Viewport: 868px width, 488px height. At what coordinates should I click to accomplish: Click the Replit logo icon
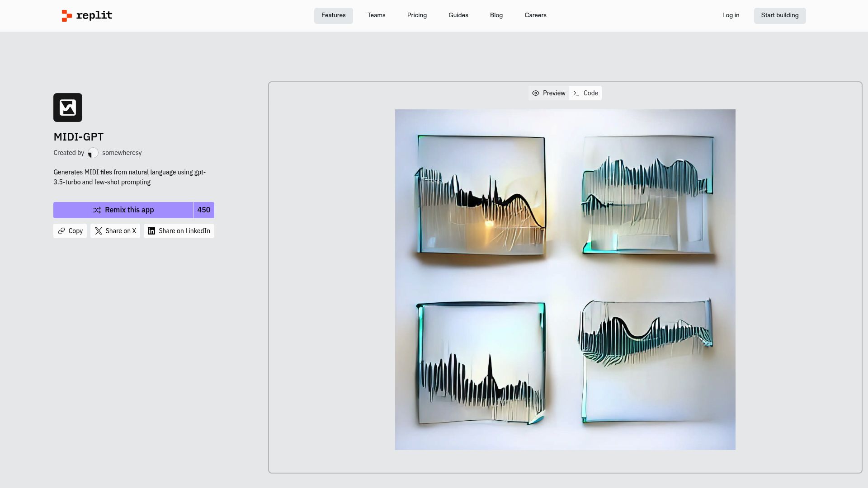point(66,15)
